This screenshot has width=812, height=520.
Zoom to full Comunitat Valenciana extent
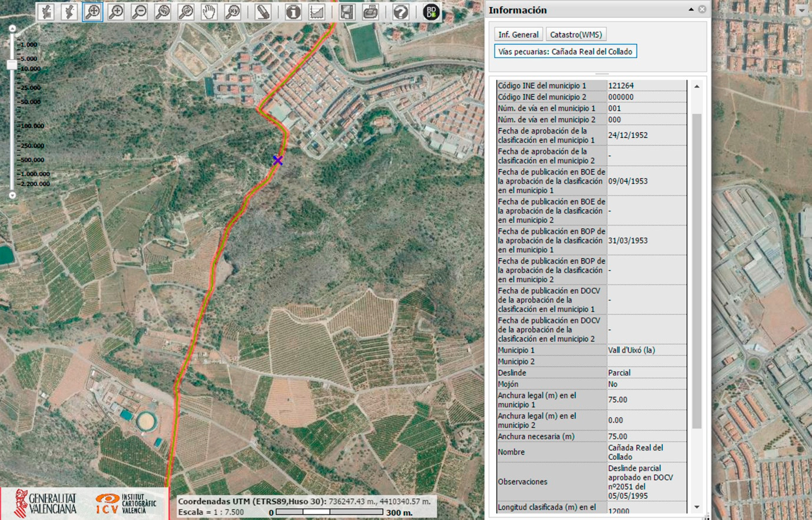coord(46,12)
